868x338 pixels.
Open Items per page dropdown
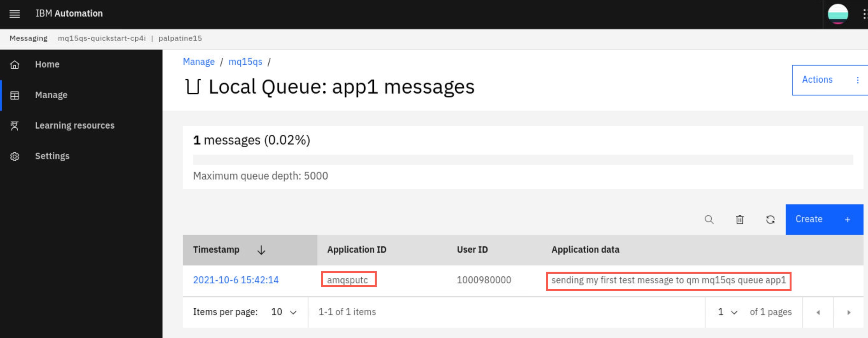point(283,312)
